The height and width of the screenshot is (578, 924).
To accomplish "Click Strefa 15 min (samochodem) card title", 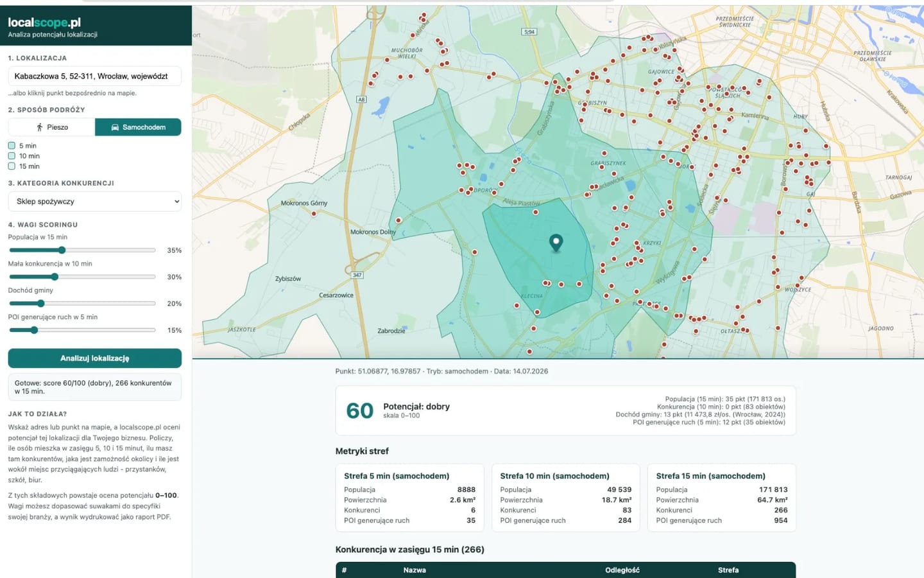I will coord(711,476).
